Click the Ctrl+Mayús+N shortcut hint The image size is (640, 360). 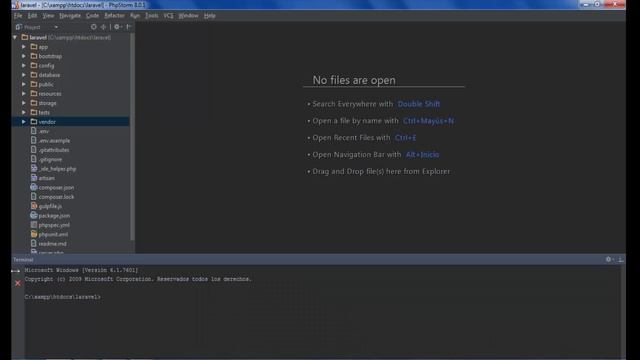(428, 121)
